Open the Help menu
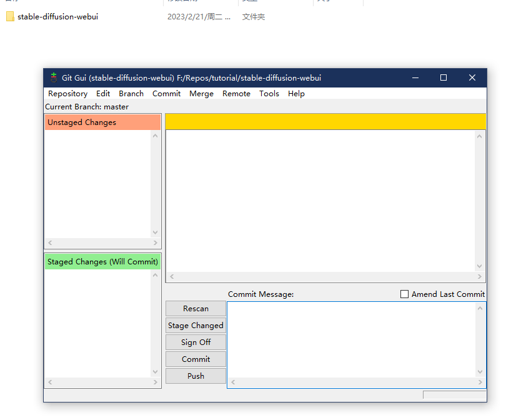Image resolution: width=506 pixels, height=420 pixels. pyautogui.click(x=296, y=94)
